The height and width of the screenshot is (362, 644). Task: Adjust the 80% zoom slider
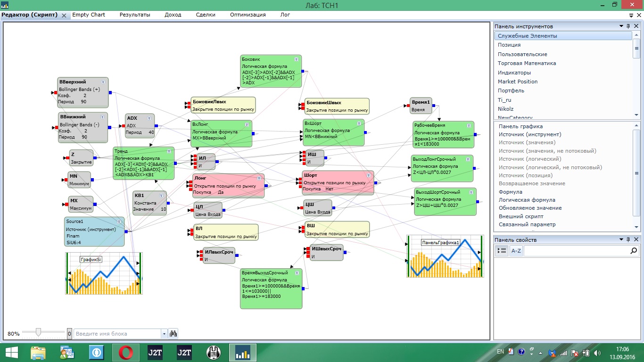tap(39, 332)
